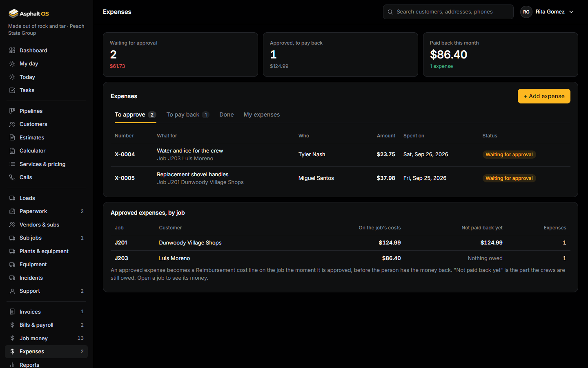
Task: Switch to the To pay back tab
Action: point(188,115)
